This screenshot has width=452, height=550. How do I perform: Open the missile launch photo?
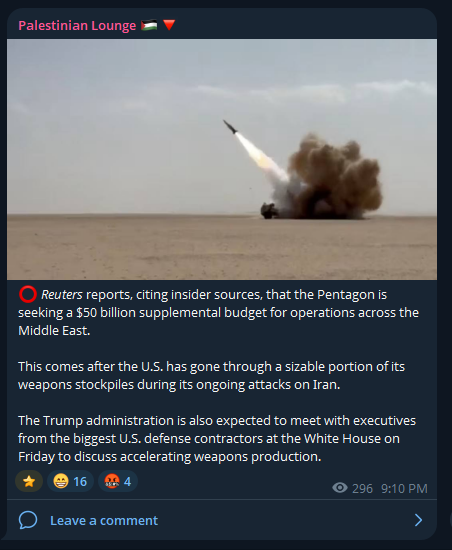coord(222,159)
